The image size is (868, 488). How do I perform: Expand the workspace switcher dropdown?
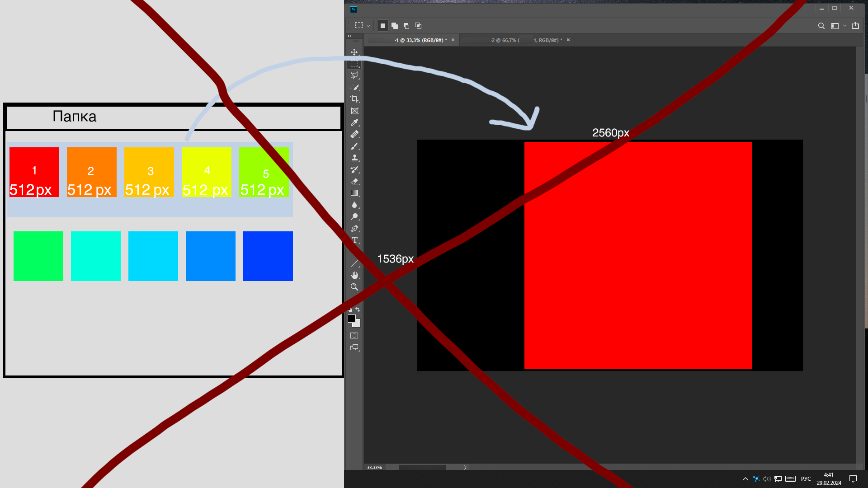point(844,26)
